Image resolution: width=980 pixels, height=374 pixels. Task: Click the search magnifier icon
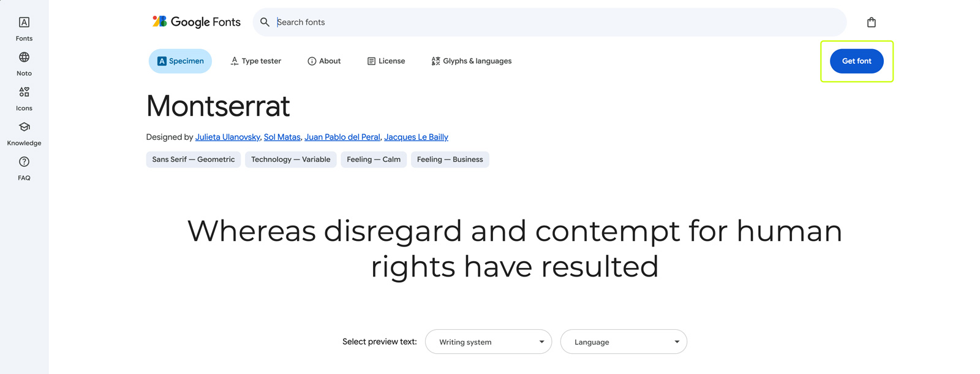264,21
